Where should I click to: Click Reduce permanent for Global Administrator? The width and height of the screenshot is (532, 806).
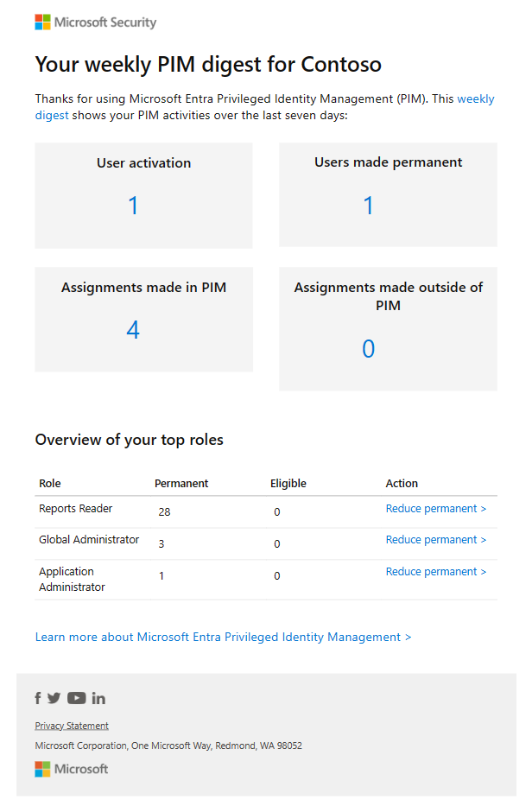pyautogui.click(x=435, y=539)
